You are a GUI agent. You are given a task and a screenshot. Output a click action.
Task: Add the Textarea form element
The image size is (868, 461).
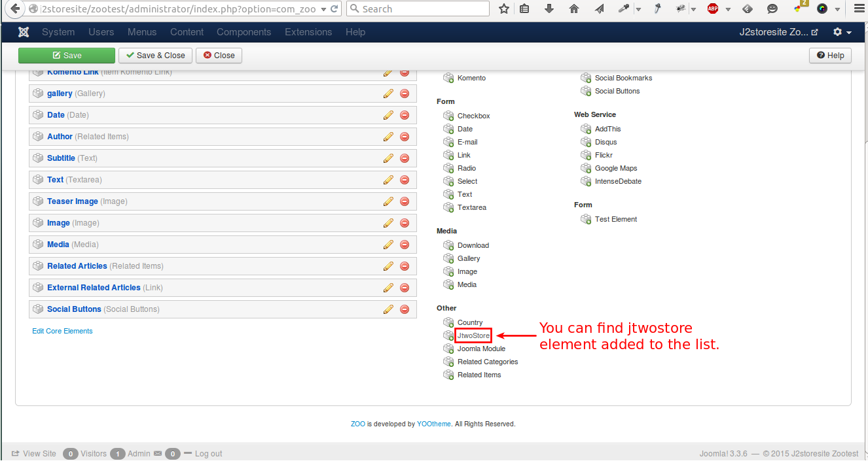pyautogui.click(x=472, y=207)
